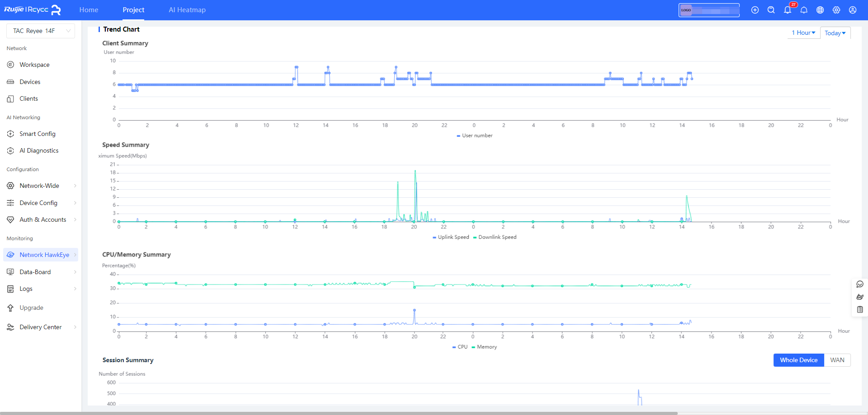Open the chat support bubble icon
The width and height of the screenshot is (868, 415).
click(860, 284)
